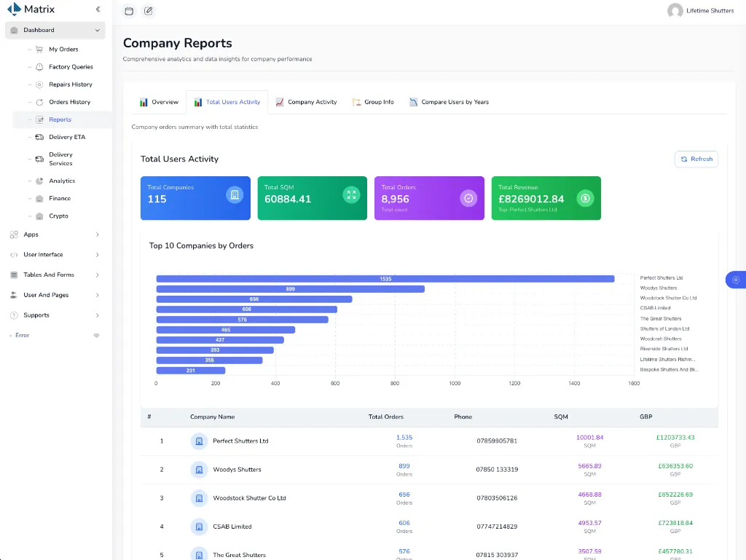746x560 pixels.
Task: Open Compare Users by Years tab
Action: (449, 102)
